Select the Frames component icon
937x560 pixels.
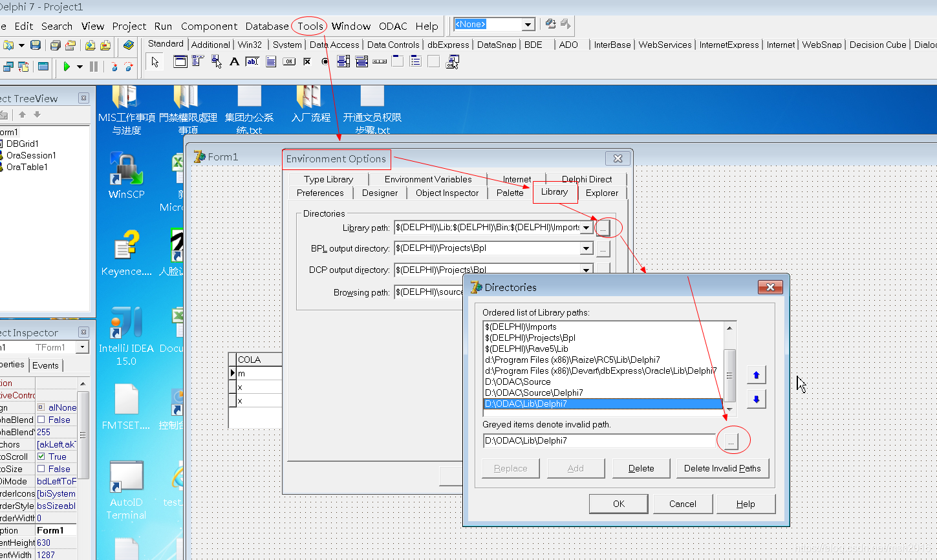pos(180,61)
